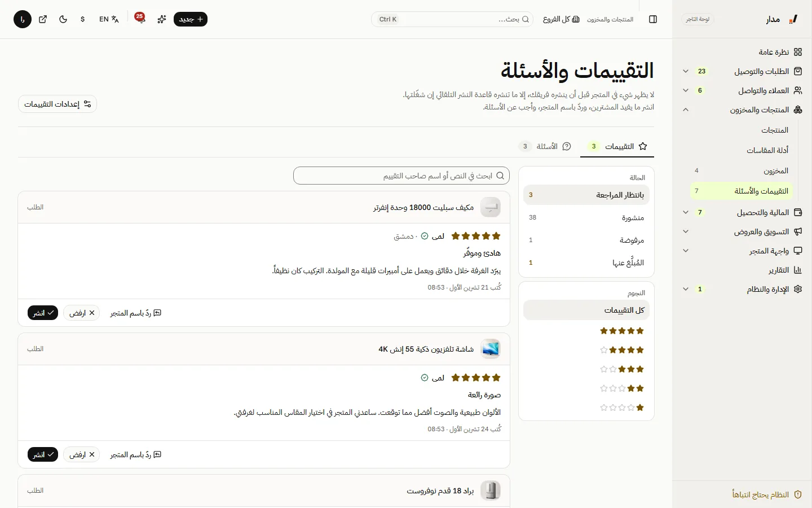Toggle dark mode with the moon icon

pyautogui.click(x=63, y=19)
